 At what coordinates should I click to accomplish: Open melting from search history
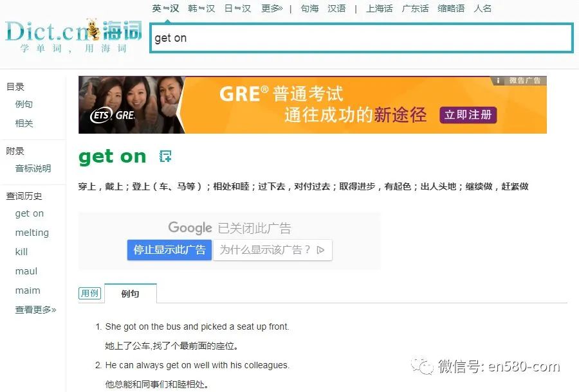coord(32,233)
